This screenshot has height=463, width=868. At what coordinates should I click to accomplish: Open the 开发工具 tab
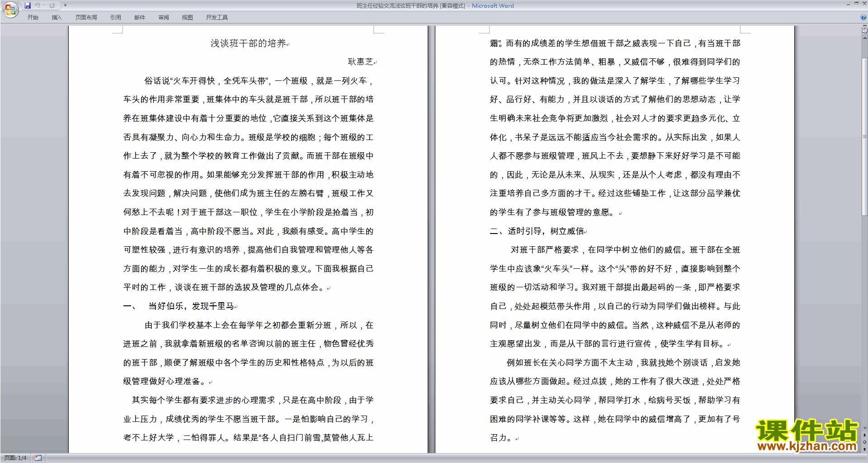pyautogui.click(x=217, y=18)
